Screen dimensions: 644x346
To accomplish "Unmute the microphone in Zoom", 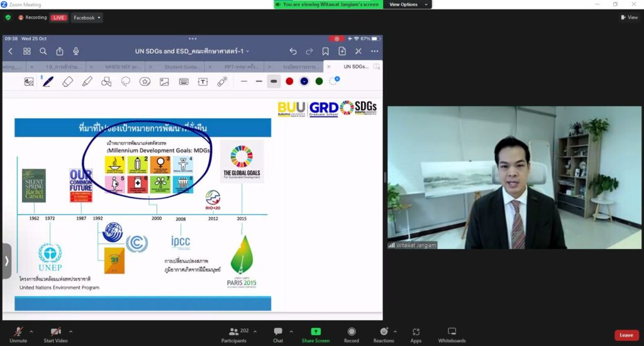I will click(18, 333).
